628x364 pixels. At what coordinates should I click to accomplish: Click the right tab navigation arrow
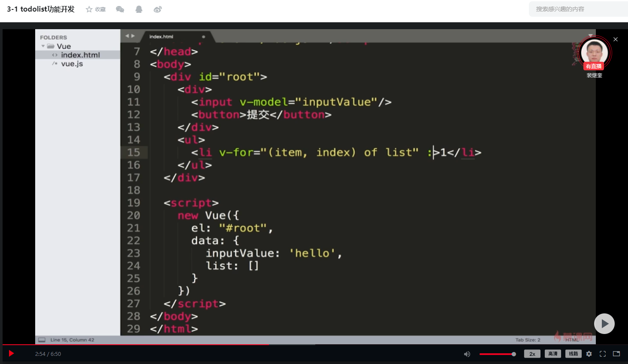(133, 36)
